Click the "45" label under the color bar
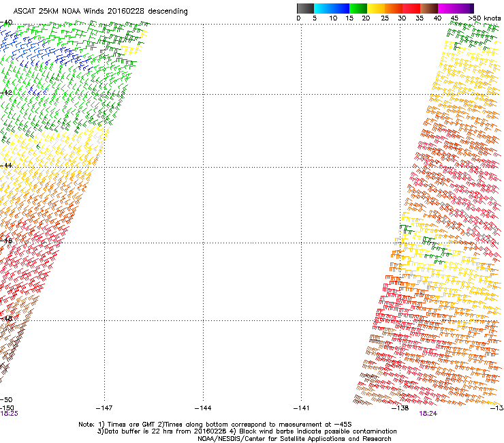Viewport: 504px width, 443px height. pyautogui.click(x=454, y=18)
